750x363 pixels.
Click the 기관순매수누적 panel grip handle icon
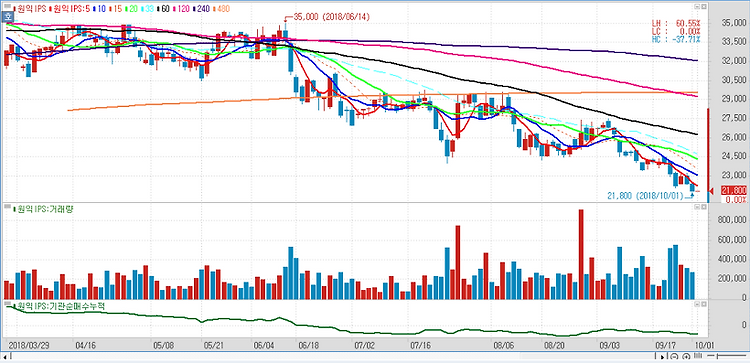coord(8,304)
